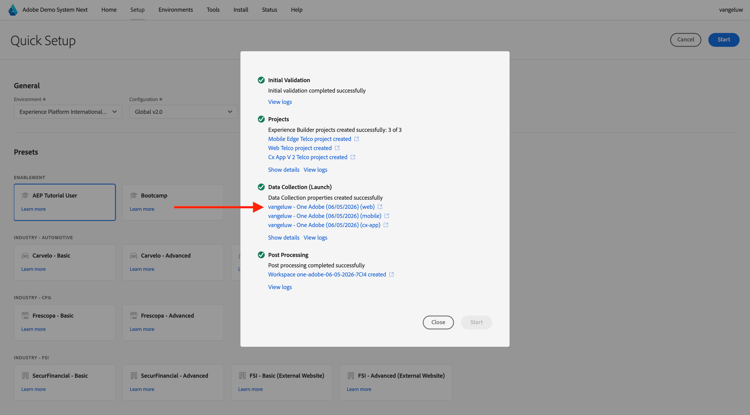Screen dimensions: 750x415
Task: Open vangeluw One Adobe (web) property link
Action: 321,207
